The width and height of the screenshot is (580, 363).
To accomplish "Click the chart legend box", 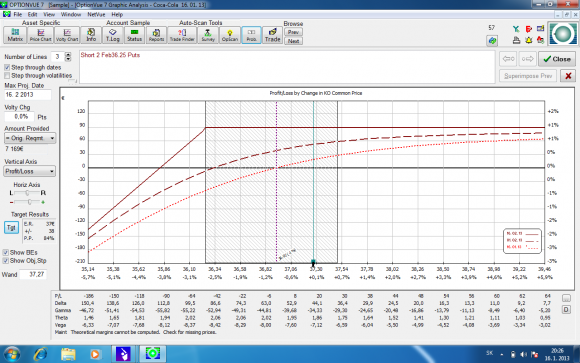I will point(522,241).
